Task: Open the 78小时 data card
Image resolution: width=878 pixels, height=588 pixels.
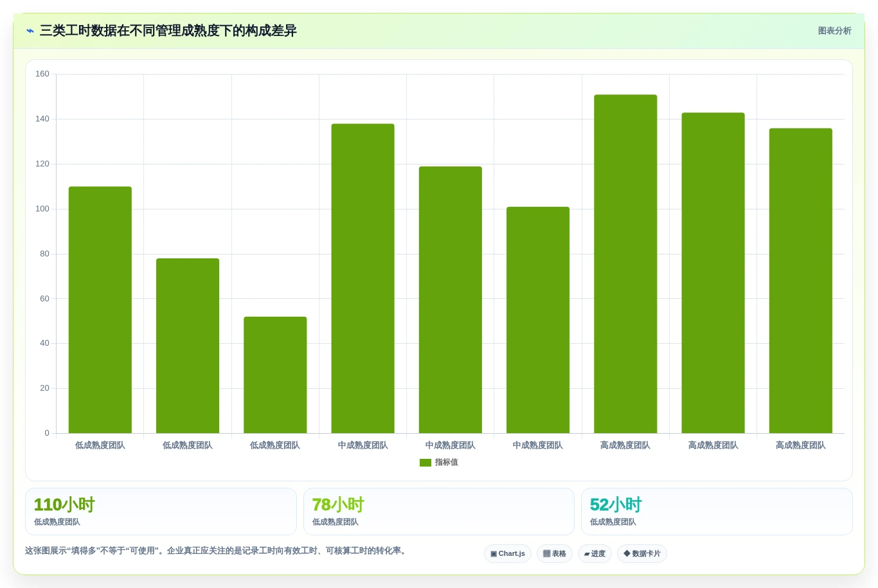Action: pyautogui.click(x=439, y=512)
